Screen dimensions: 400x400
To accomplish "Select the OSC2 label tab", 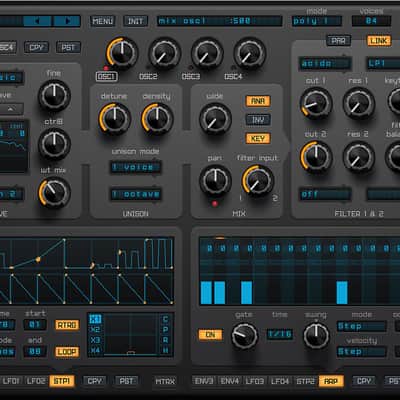I will pyautogui.click(x=148, y=77).
